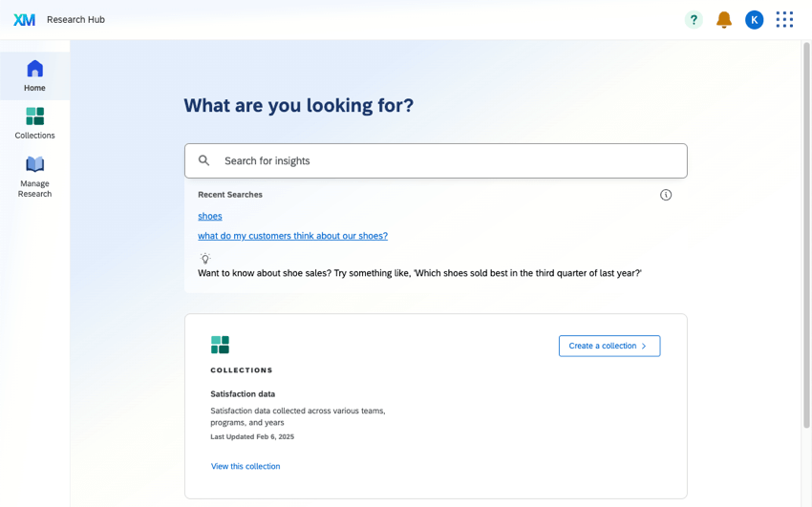Click the recent searches info icon
Image resolution: width=812 pixels, height=507 pixels.
tap(666, 195)
